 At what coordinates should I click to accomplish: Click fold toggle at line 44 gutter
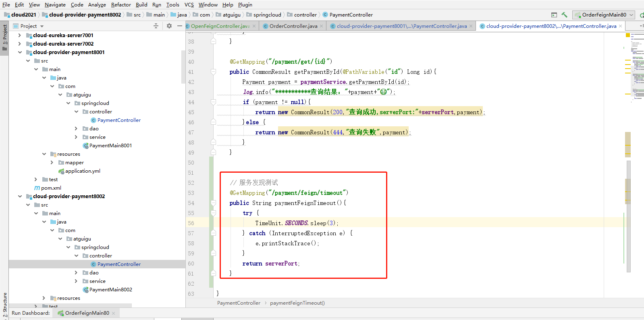[x=213, y=102]
